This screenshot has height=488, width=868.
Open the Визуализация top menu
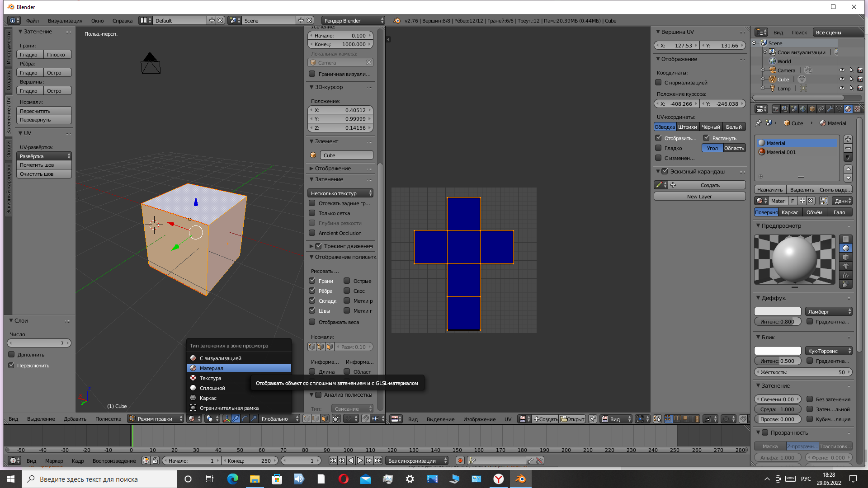point(65,21)
